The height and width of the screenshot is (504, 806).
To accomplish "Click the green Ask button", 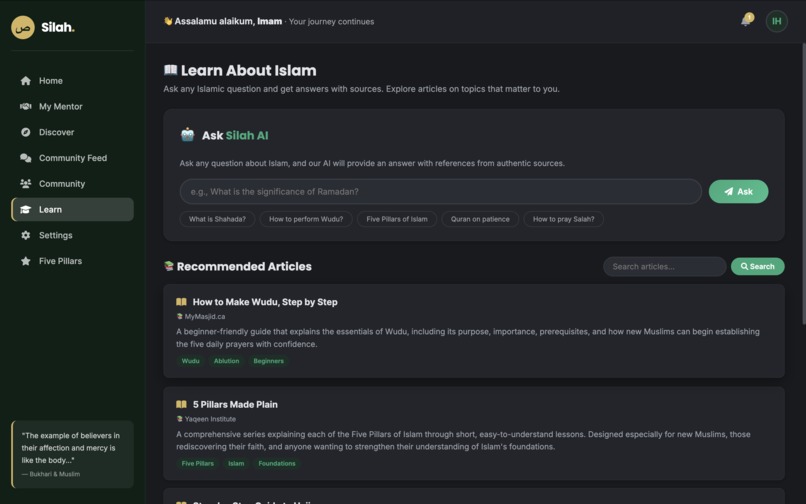I will pos(738,191).
